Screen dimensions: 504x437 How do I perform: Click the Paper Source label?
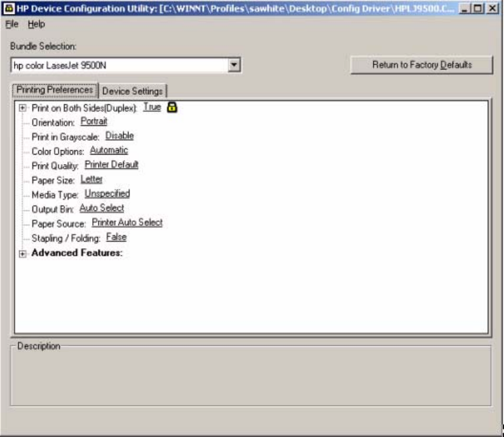click(x=59, y=224)
